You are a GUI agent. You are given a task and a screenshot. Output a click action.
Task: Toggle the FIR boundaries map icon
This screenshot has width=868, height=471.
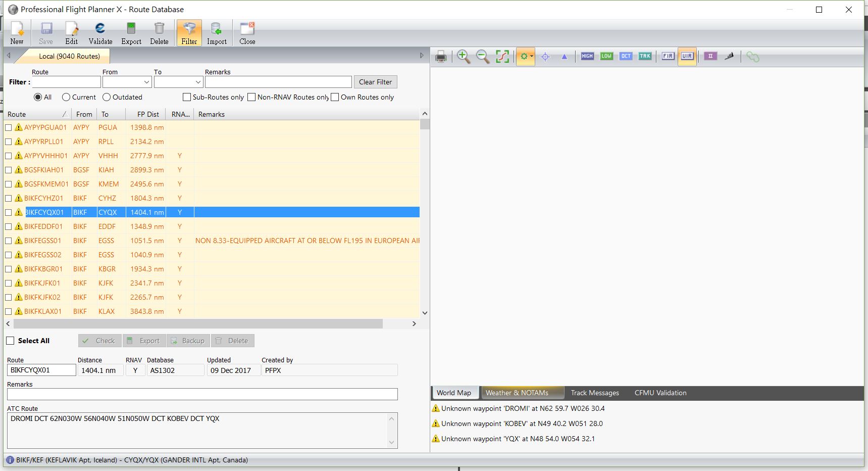point(668,56)
